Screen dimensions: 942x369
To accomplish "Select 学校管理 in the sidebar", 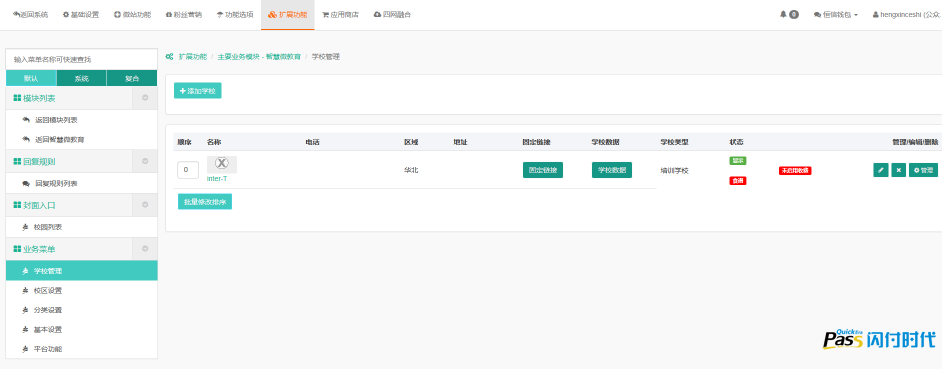I will tap(81, 271).
